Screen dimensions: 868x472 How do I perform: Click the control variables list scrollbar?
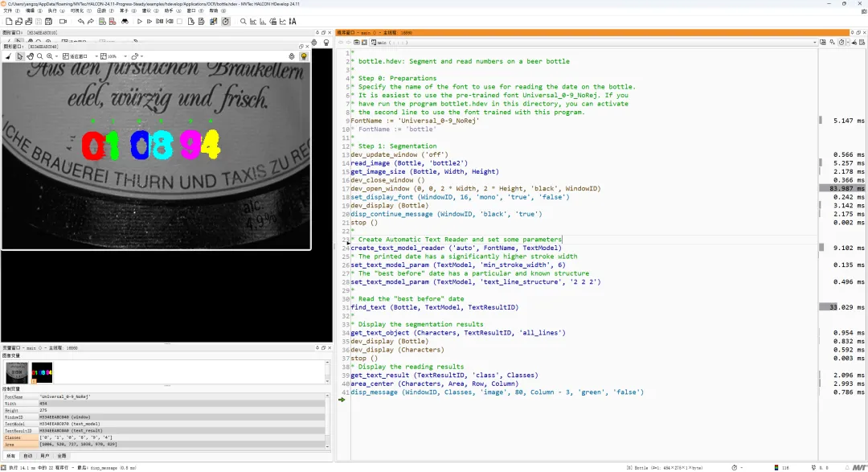[x=327, y=420]
